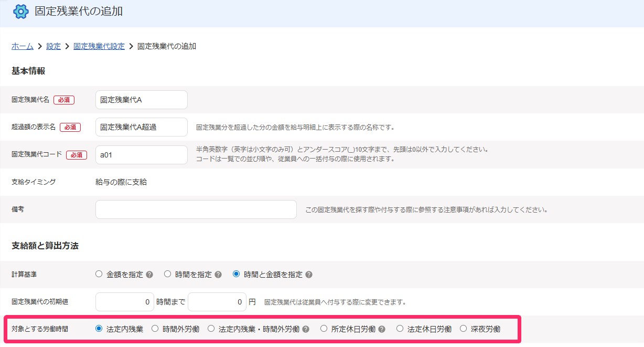
Task: Click the 必須 badge next to 超過額の表示名
Action: (70, 127)
